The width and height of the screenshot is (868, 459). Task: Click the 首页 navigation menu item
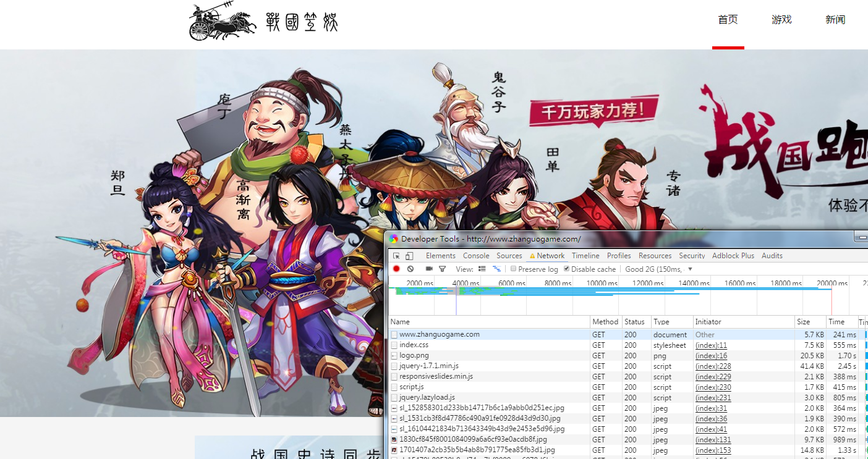click(x=728, y=20)
